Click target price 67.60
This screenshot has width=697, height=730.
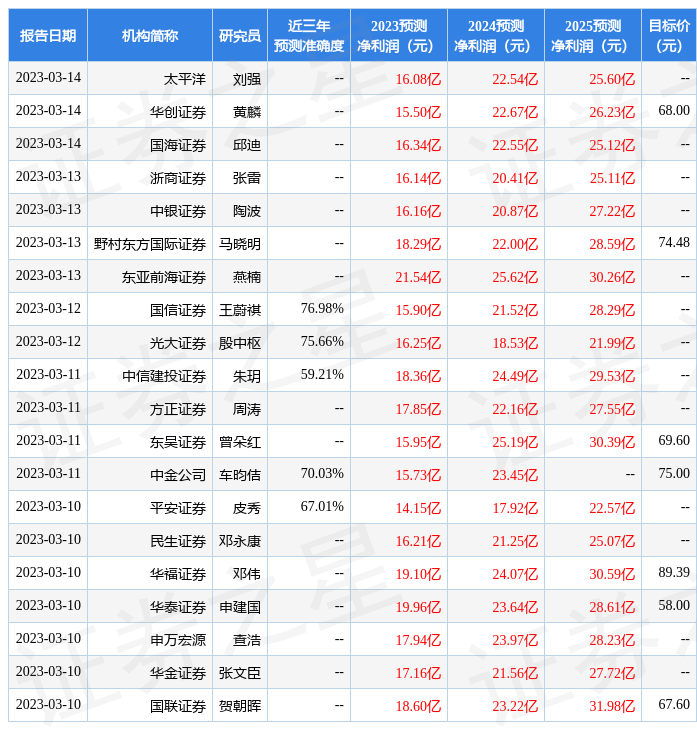pos(674,705)
